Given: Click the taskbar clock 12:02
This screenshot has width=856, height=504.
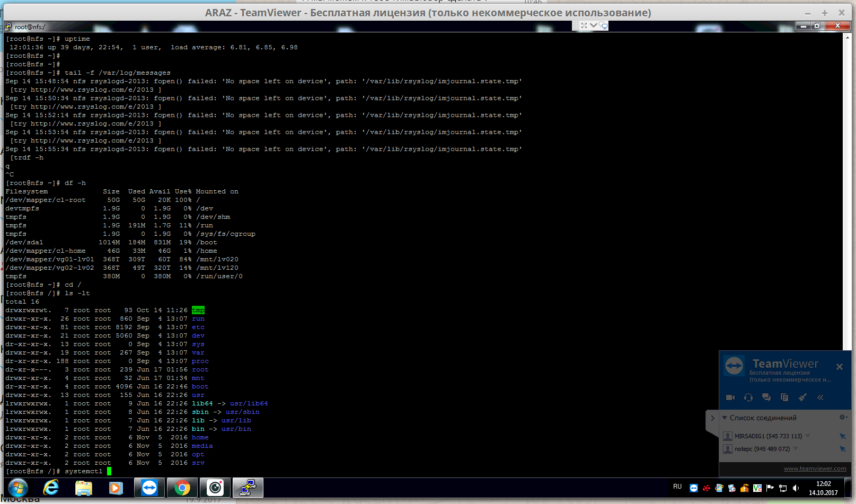Looking at the screenshot, I should pyautogui.click(x=823, y=488).
